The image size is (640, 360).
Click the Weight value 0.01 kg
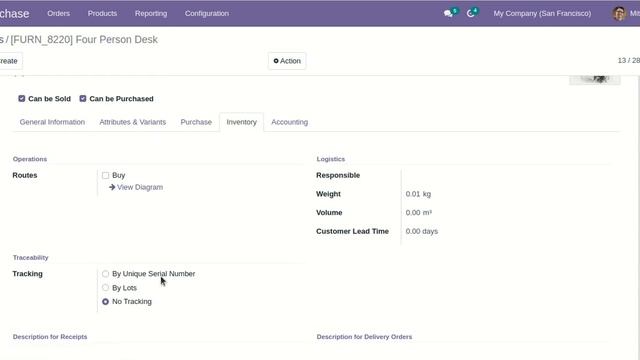(418, 194)
